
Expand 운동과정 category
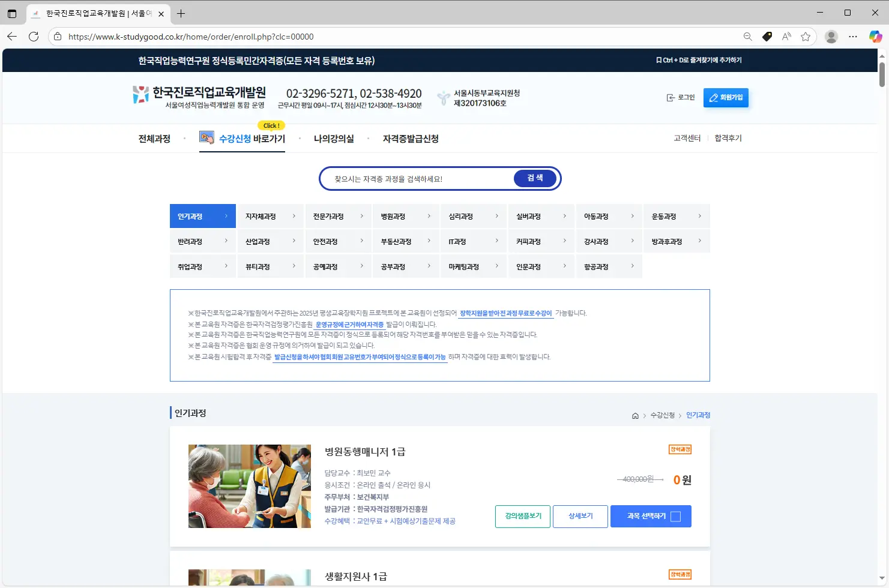click(x=677, y=216)
